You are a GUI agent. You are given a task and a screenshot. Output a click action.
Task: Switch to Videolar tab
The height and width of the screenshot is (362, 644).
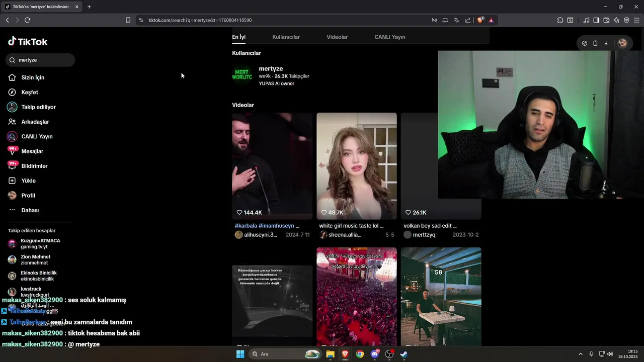tap(337, 37)
